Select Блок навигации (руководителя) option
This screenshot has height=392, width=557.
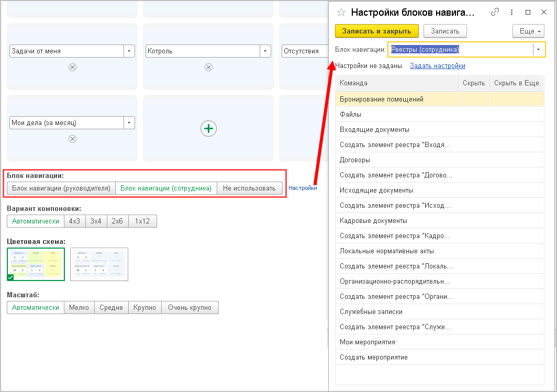coord(61,188)
